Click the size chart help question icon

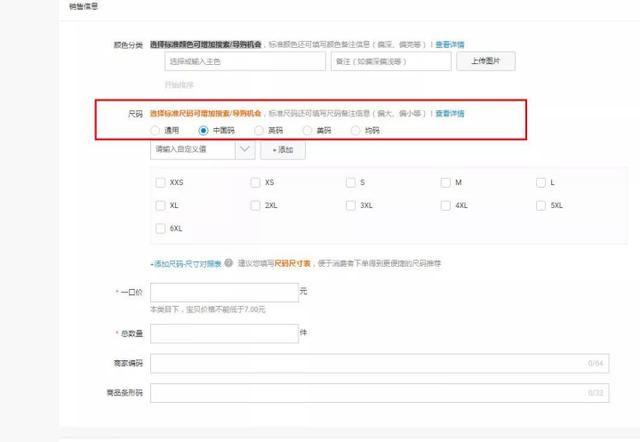(x=229, y=263)
